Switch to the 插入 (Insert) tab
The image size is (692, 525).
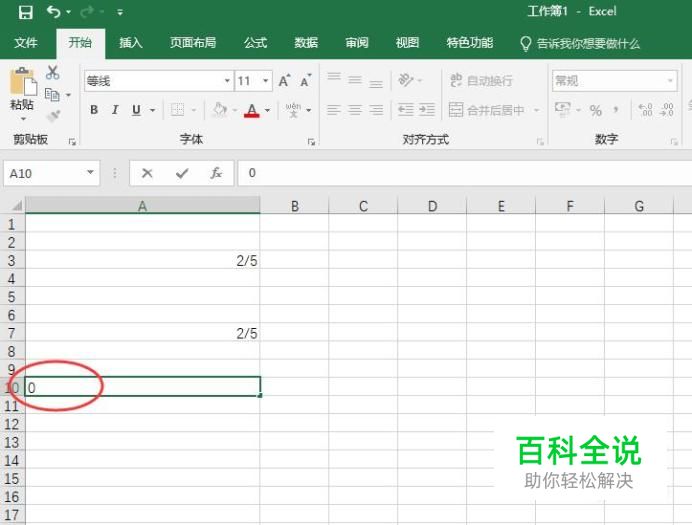pyautogui.click(x=131, y=43)
